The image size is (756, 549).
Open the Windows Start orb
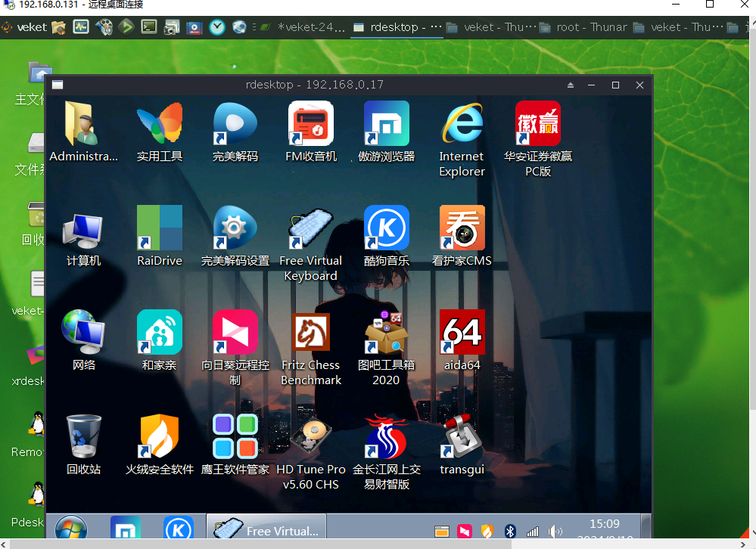tap(71, 528)
